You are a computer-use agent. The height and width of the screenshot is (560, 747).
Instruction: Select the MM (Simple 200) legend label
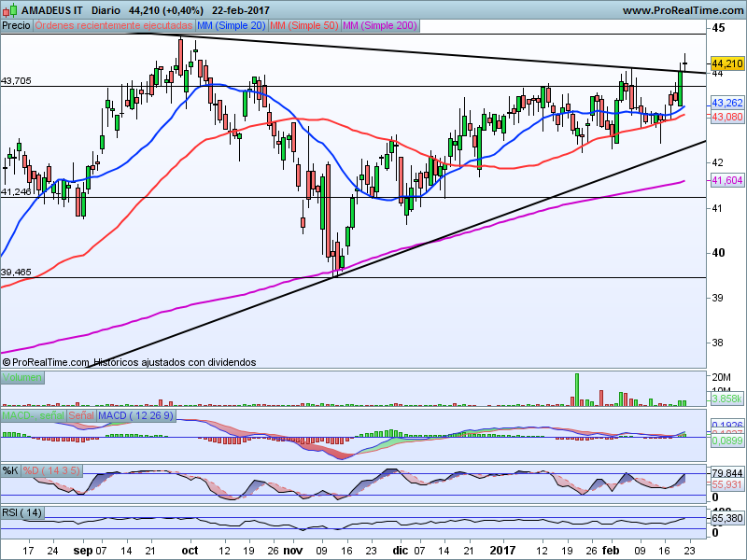[380, 26]
